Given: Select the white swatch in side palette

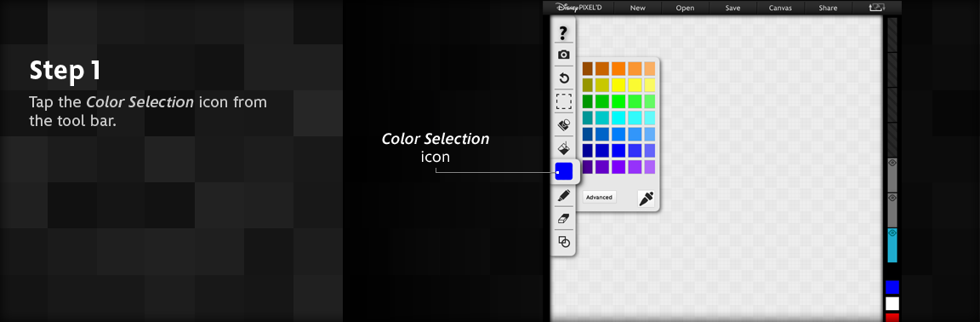Looking at the screenshot, I should coord(892,304).
